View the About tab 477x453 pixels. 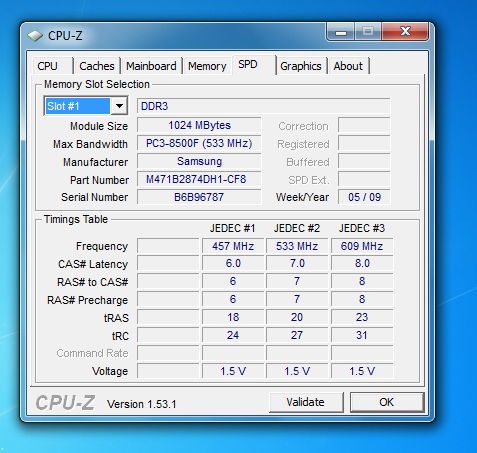(x=348, y=66)
